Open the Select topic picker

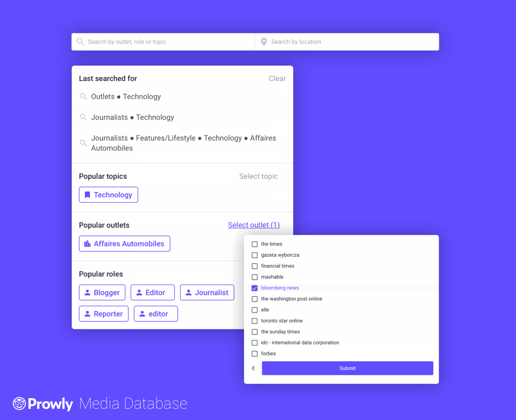click(x=258, y=176)
